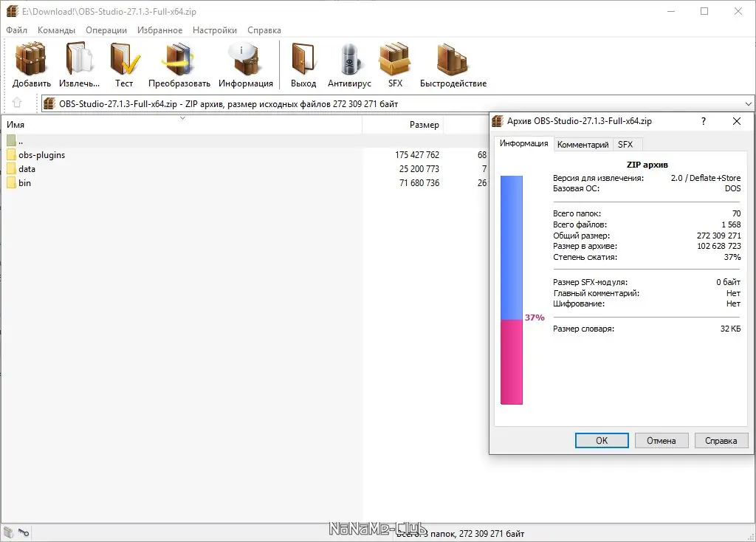
Task: Expand the address bar dropdown arrow
Action: tap(748, 103)
